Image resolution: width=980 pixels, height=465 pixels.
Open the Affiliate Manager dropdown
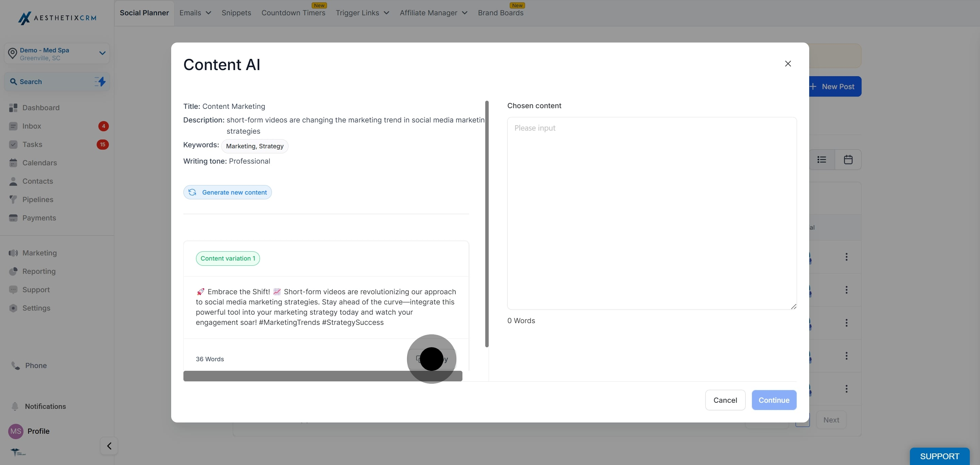[x=433, y=13]
